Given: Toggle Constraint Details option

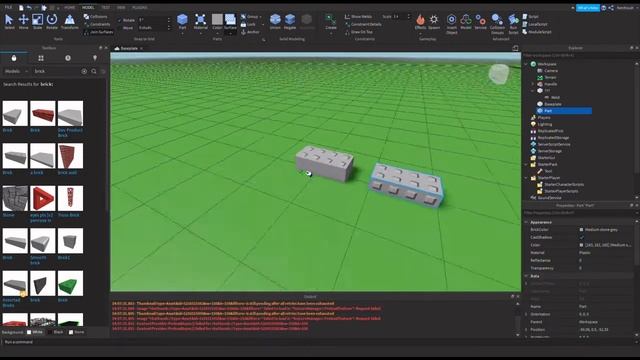Looking at the screenshot, I should click(x=363, y=24).
